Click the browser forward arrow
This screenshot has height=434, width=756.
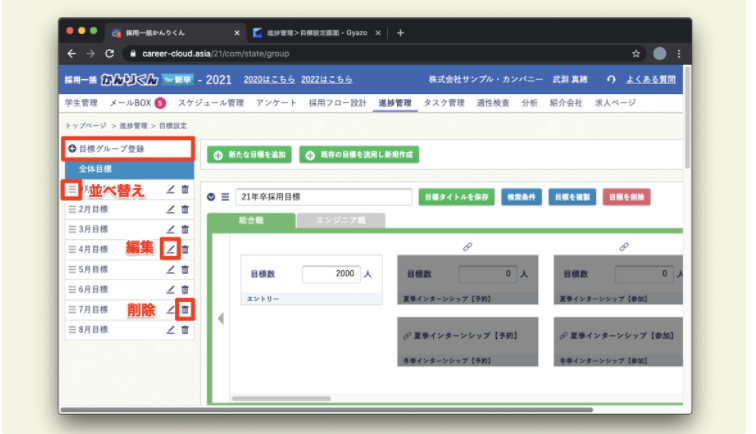click(x=91, y=54)
